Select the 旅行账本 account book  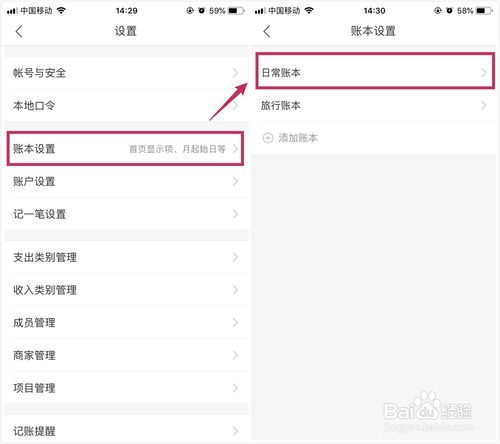pyautogui.click(x=374, y=105)
